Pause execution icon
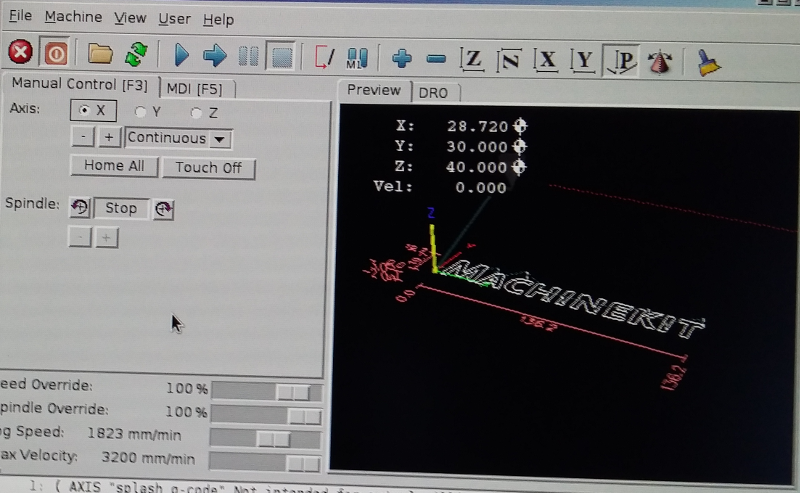Screen dimensions: 800x493 coord(248,56)
